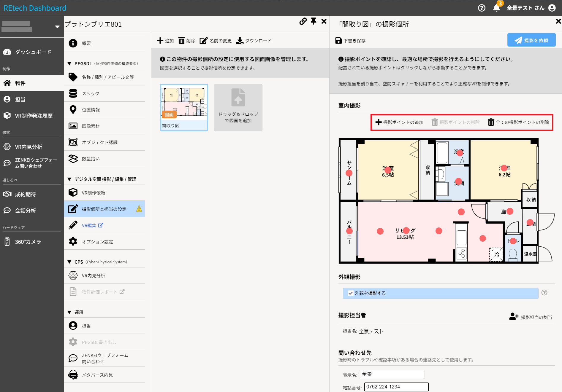The width and height of the screenshot is (562, 392).
Task: Open help icon next to 外観を撮影する
Action: (x=544, y=293)
